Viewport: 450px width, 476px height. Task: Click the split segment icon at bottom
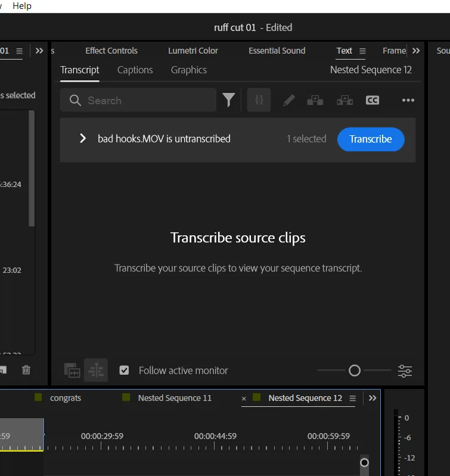[x=96, y=370]
